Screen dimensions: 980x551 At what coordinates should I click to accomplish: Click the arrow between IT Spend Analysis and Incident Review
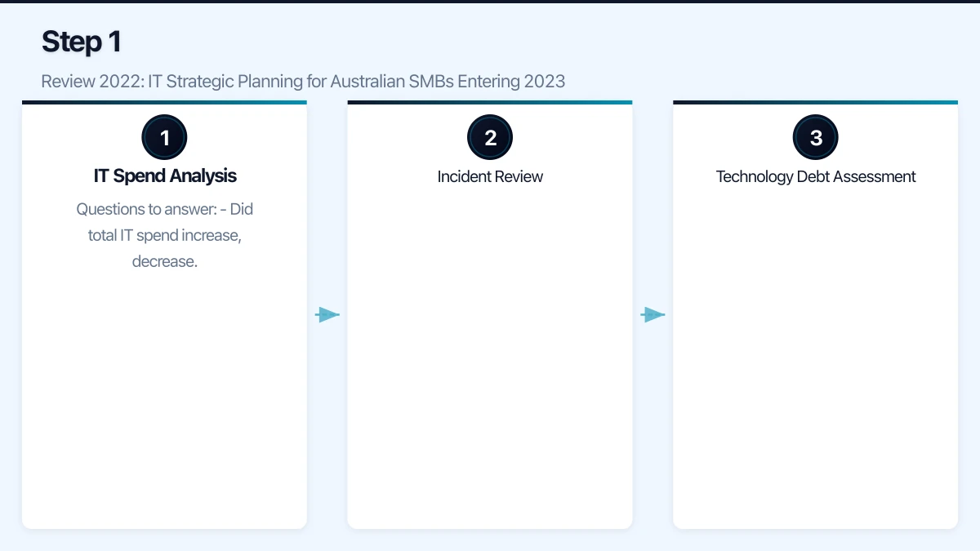[327, 314]
